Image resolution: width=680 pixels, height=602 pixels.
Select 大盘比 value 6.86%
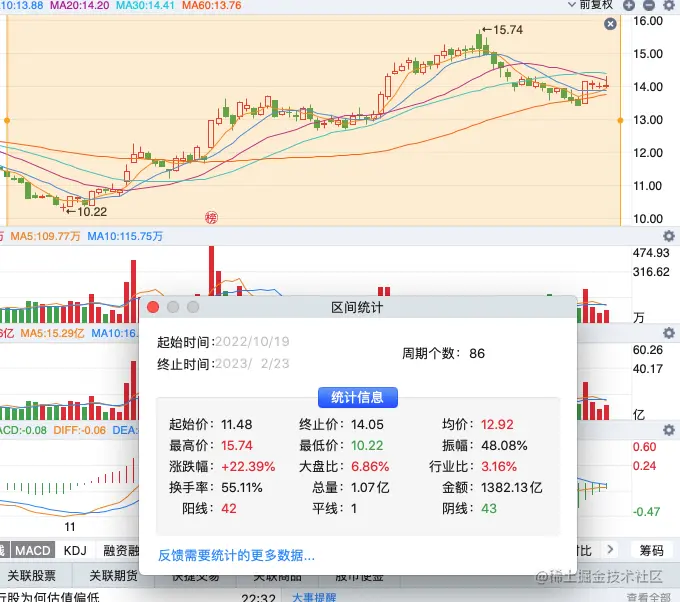(370, 466)
